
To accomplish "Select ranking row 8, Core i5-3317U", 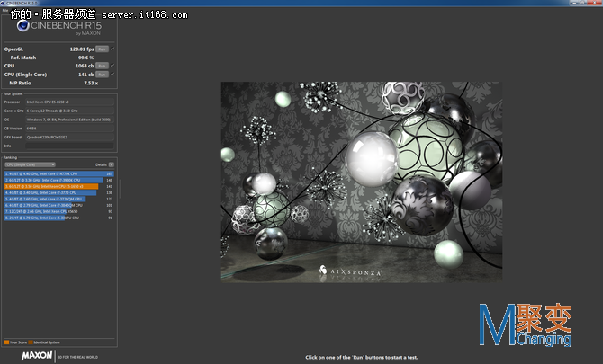I will (x=59, y=218).
